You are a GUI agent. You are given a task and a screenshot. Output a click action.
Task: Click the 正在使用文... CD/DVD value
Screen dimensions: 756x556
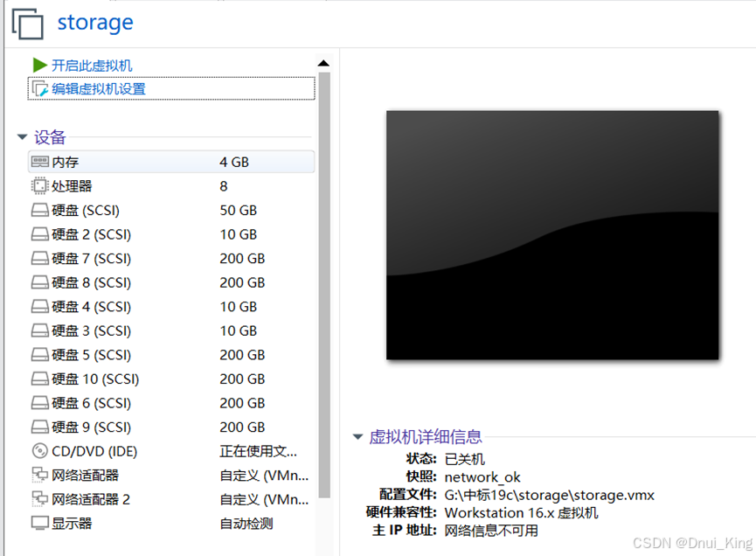coord(259,451)
